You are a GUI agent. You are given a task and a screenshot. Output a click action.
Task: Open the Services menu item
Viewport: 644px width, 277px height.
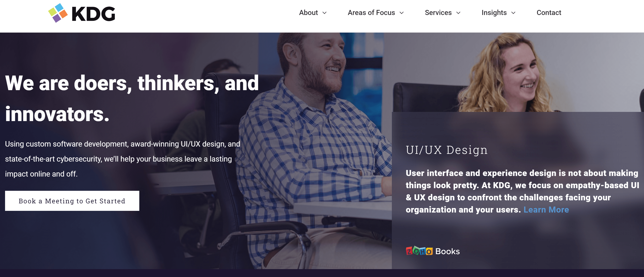tap(438, 13)
